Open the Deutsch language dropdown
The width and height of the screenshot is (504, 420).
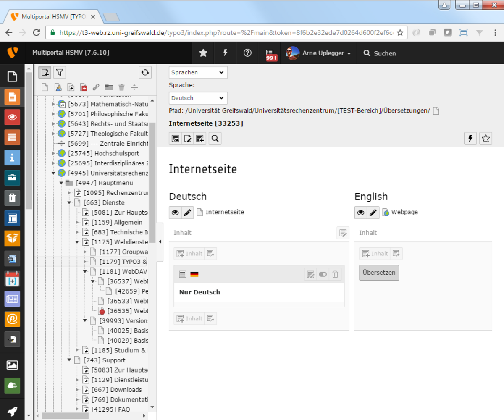click(198, 98)
